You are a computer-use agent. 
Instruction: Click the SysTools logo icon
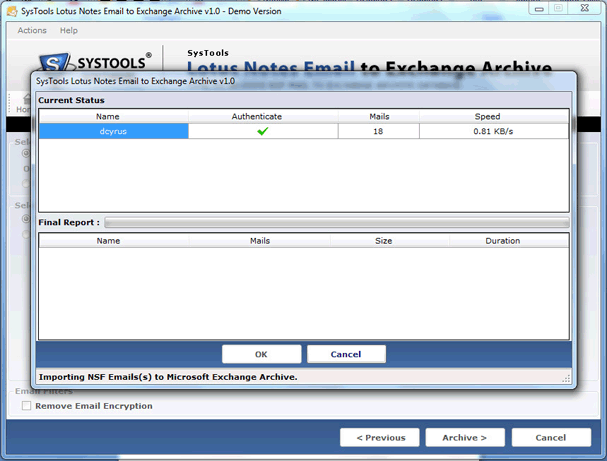pyautogui.click(x=54, y=62)
